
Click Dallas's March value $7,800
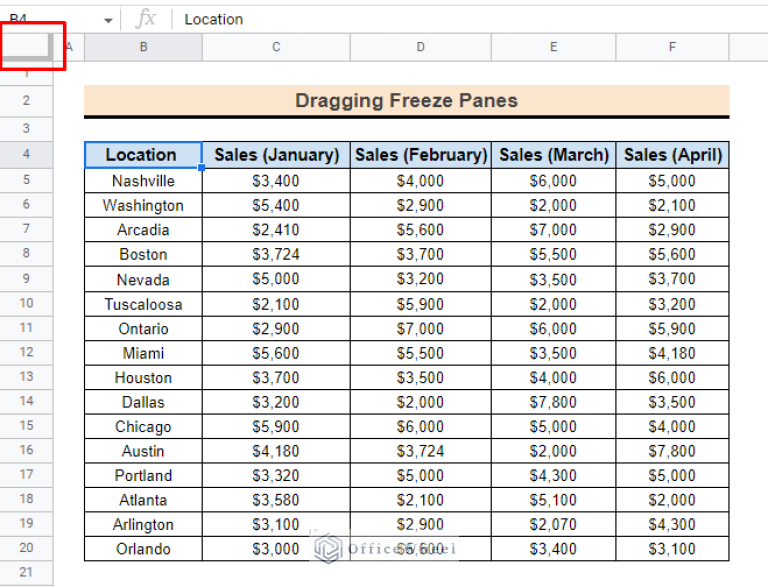click(x=553, y=402)
